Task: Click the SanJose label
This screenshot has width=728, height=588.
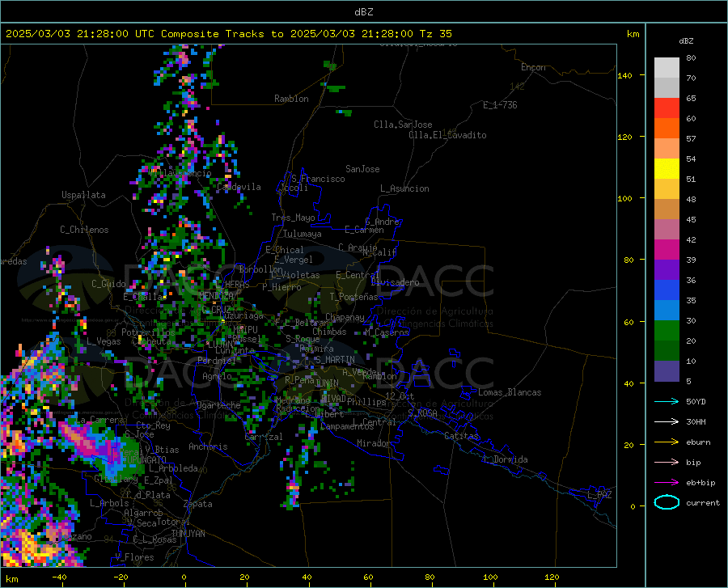Action: (362, 169)
